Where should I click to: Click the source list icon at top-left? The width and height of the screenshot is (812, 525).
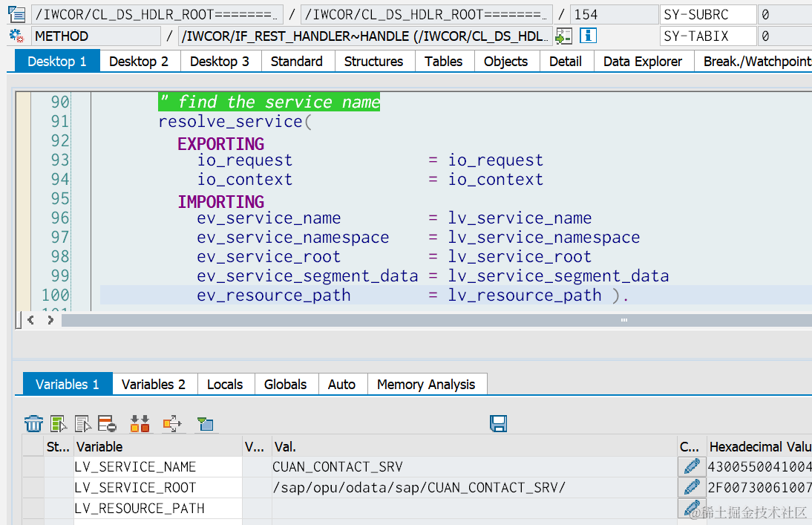(16, 14)
